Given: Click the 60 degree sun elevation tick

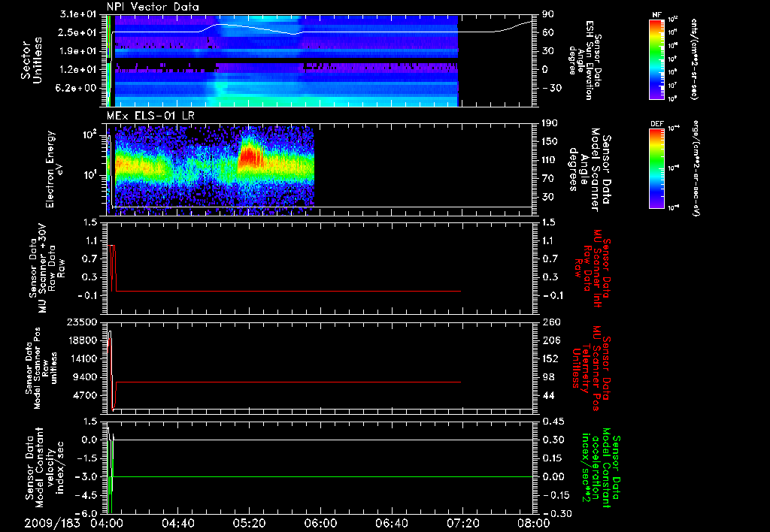Looking at the screenshot, I should [548, 32].
